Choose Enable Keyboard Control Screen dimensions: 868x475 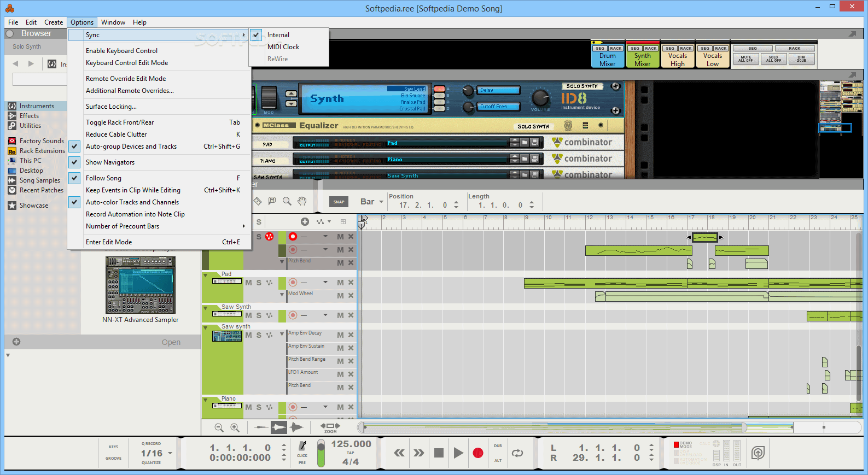click(x=159, y=51)
